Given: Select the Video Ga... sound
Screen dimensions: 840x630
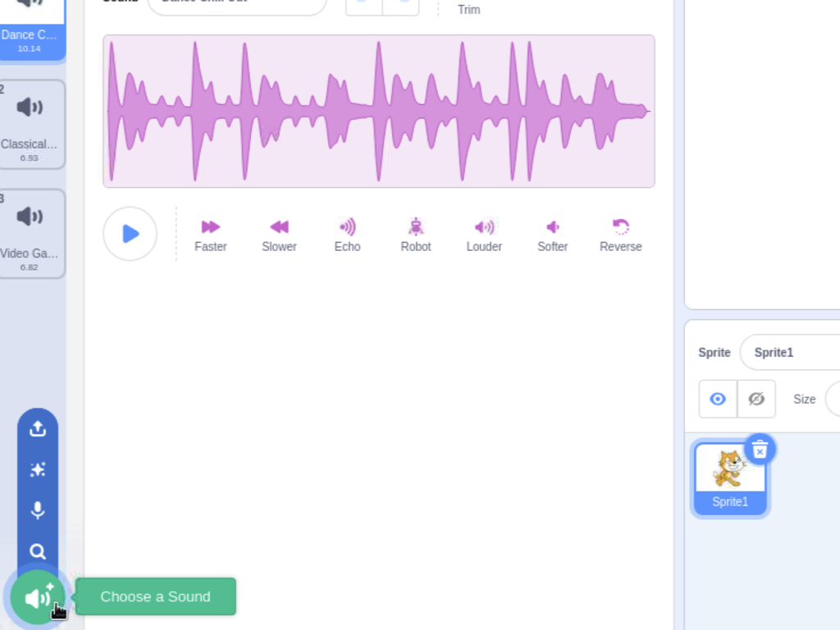Looking at the screenshot, I should (x=31, y=234).
